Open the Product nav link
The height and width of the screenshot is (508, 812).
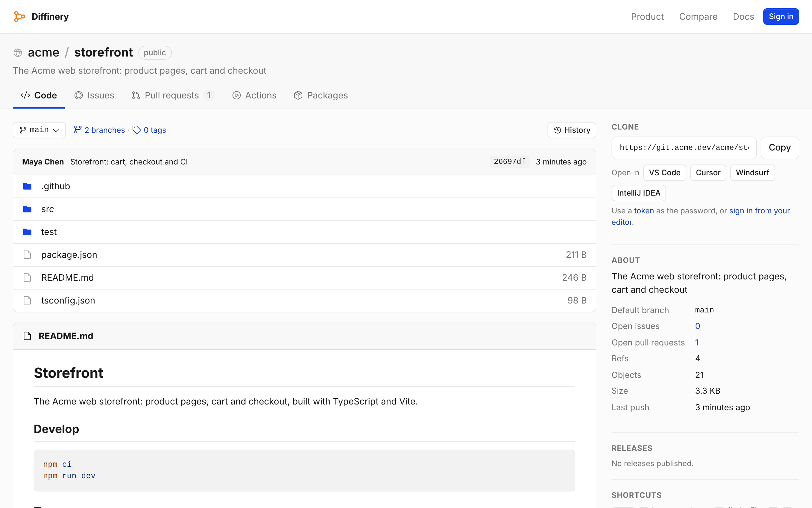point(647,17)
